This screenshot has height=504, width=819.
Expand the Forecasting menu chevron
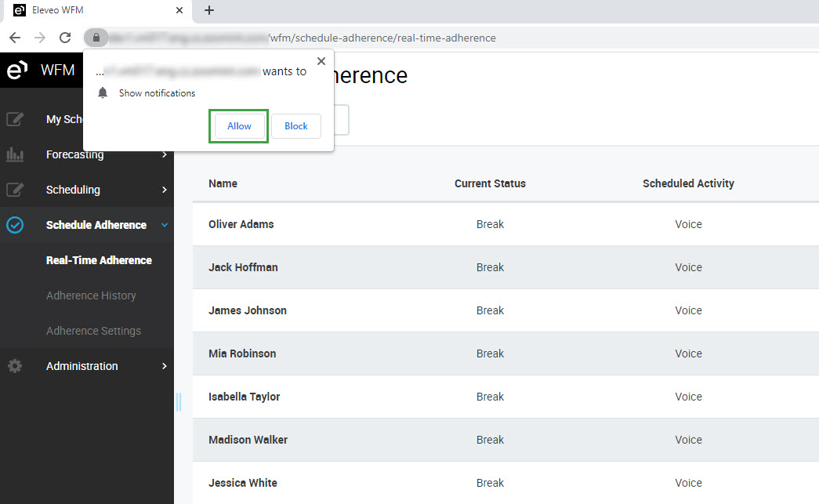click(164, 154)
